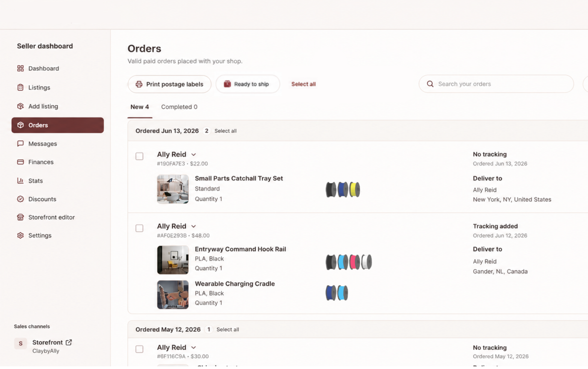Open the Entryway Command Hook Rail thumbnail

point(173,260)
